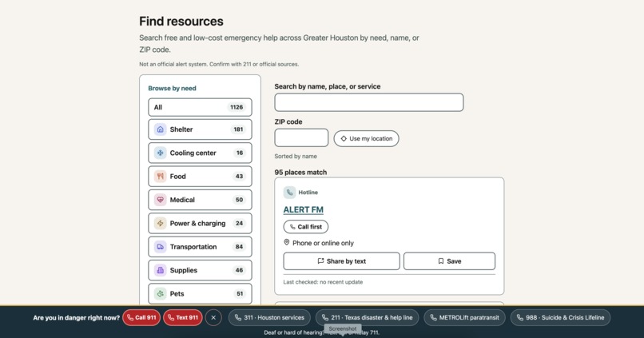Viewport: 644px width, 338px height.
Task: Click the bookmark icon in Save button
Action: (x=441, y=260)
